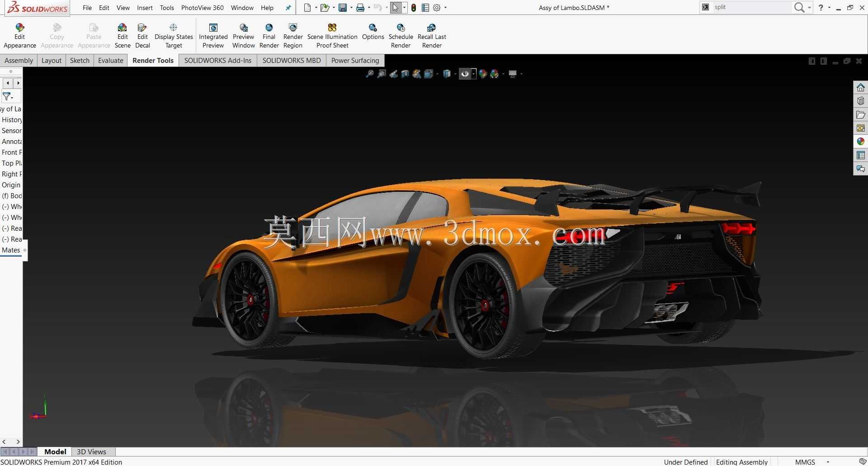Click Zoom to Area icon
This screenshot has height=466, width=868.
click(x=382, y=74)
